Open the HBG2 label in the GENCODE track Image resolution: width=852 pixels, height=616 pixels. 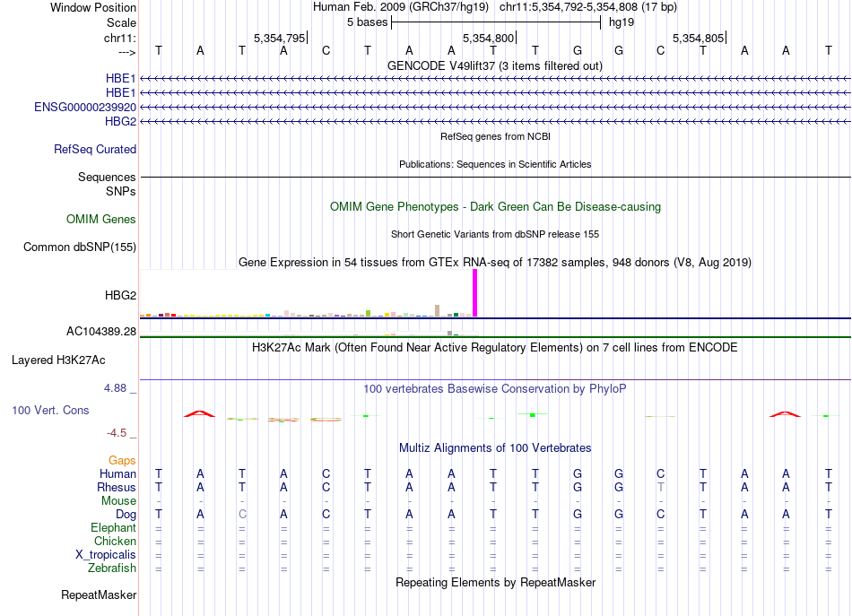121,121
